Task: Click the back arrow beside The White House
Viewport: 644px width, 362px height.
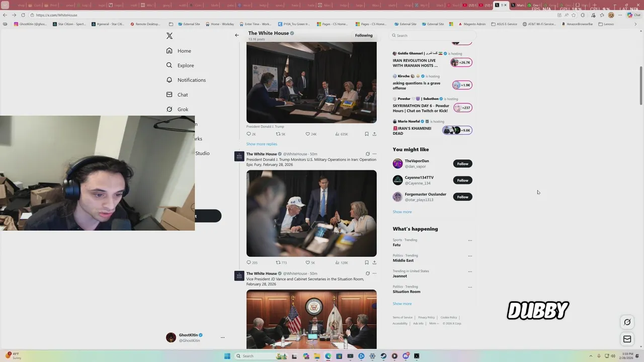Action: click(237, 35)
